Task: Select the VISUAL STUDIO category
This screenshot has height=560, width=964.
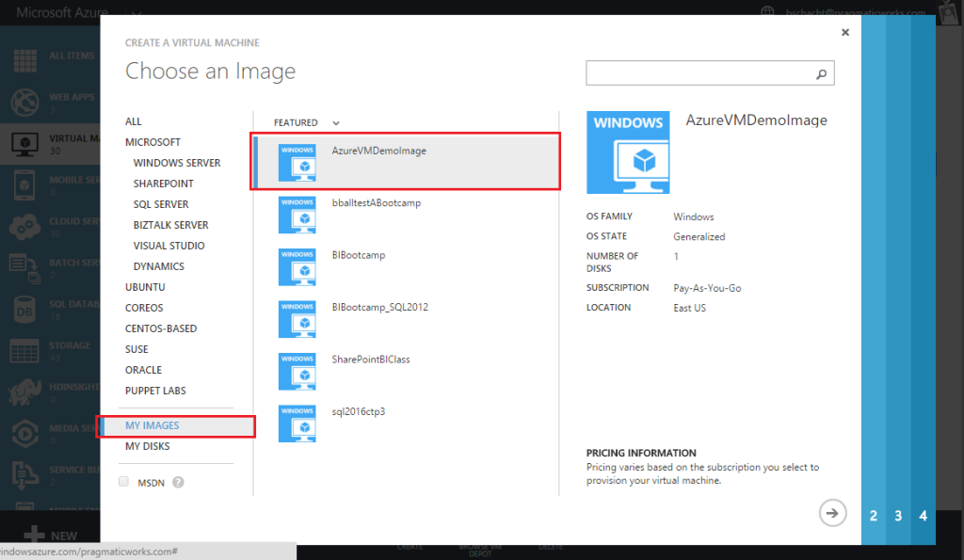Action: point(169,246)
